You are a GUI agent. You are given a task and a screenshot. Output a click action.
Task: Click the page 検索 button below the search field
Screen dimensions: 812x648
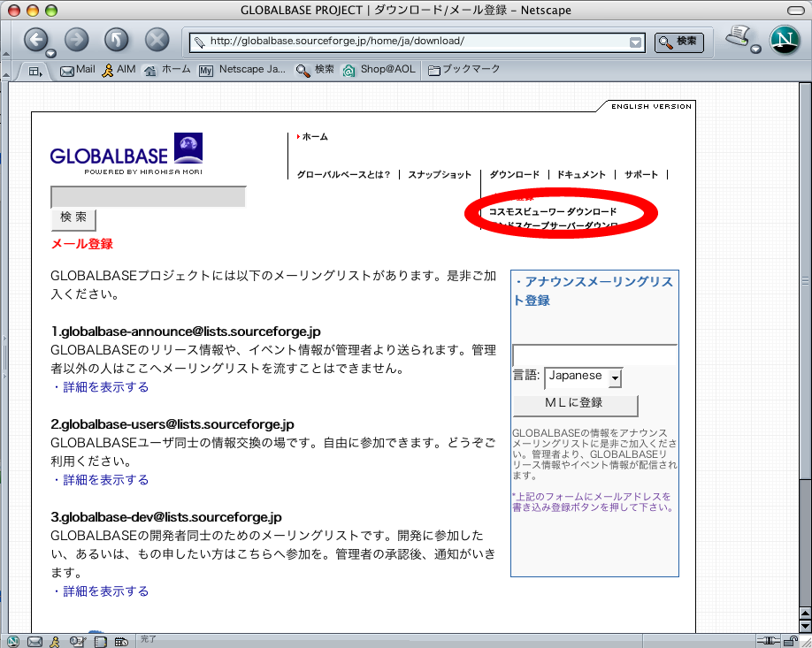[73, 219]
